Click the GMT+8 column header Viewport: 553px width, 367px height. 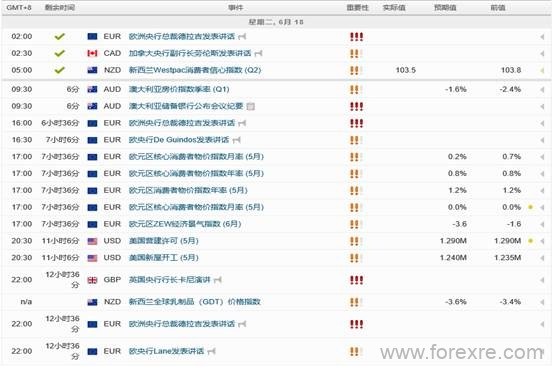[x=19, y=7]
